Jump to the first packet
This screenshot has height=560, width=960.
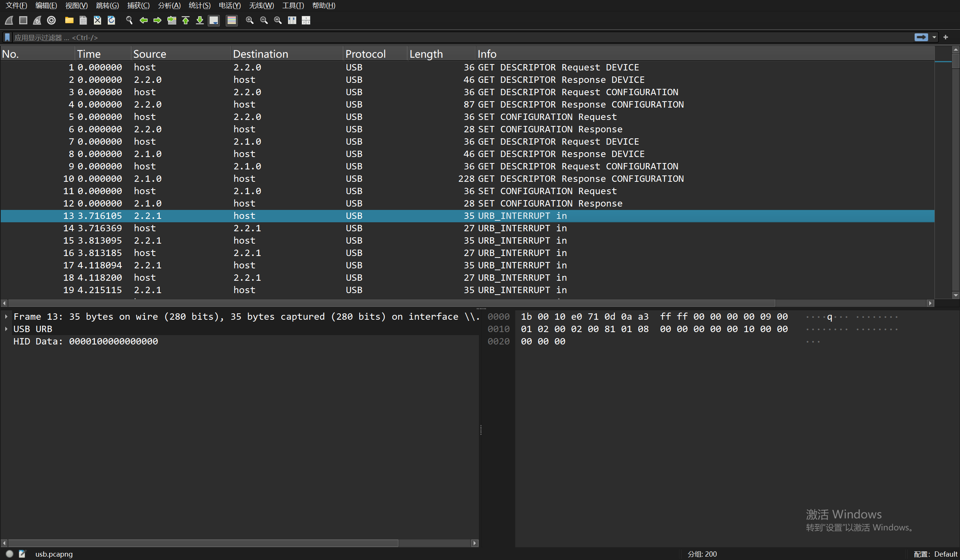click(186, 20)
